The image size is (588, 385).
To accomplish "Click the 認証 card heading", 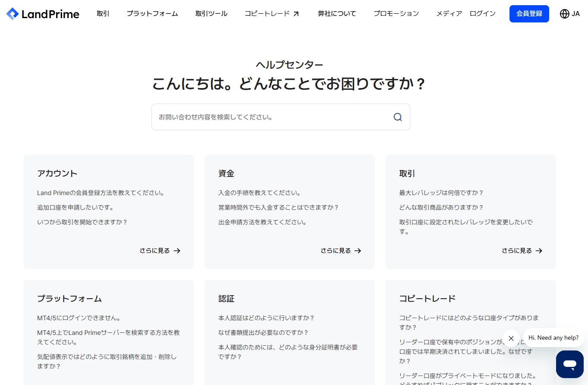I will click(226, 299).
